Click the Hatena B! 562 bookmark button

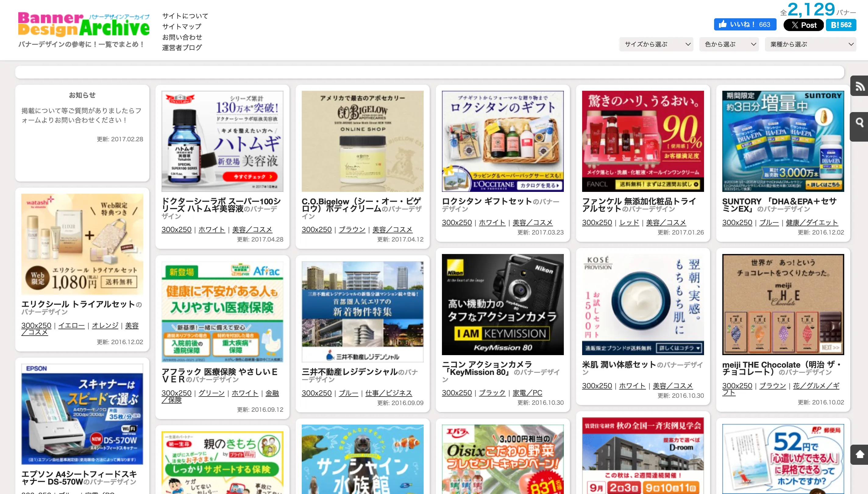841,25
